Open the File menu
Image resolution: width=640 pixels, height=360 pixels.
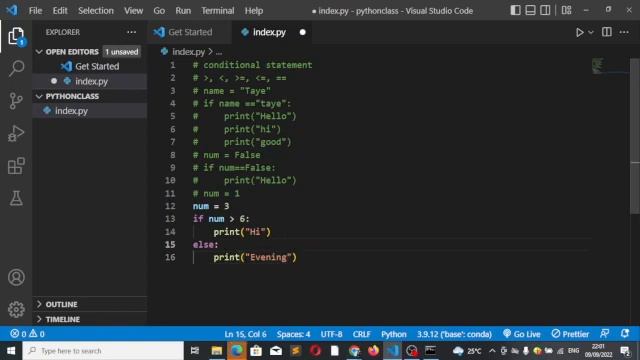pyautogui.click(x=36, y=11)
